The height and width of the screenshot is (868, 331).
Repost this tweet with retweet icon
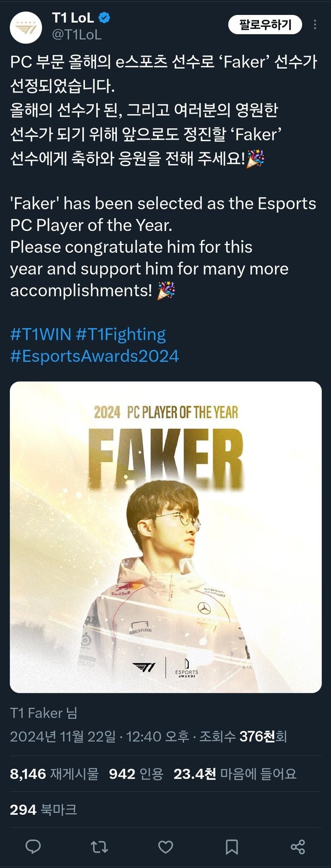click(x=99, y=846)
